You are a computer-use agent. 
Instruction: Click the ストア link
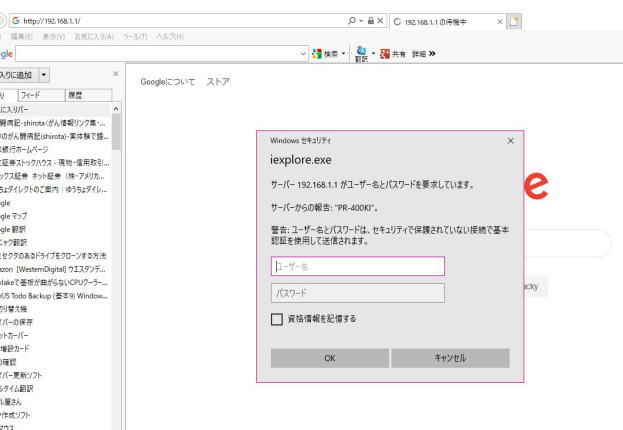218,81
